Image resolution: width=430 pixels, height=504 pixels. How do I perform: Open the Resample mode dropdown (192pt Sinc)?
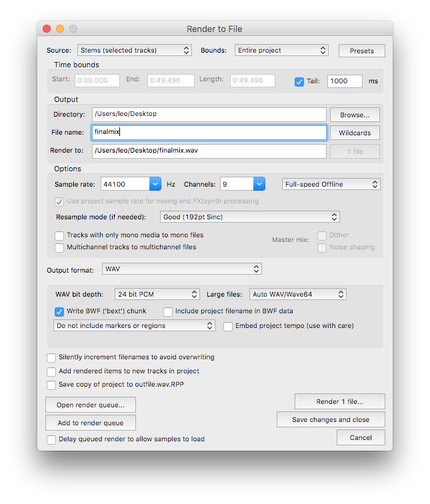250,217
